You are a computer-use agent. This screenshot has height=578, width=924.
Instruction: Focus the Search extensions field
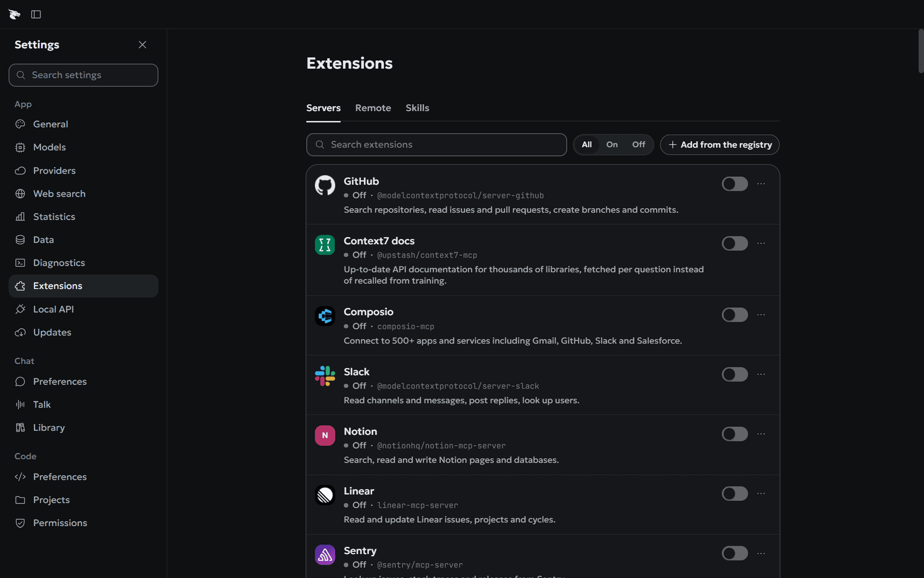click(436, 144)
